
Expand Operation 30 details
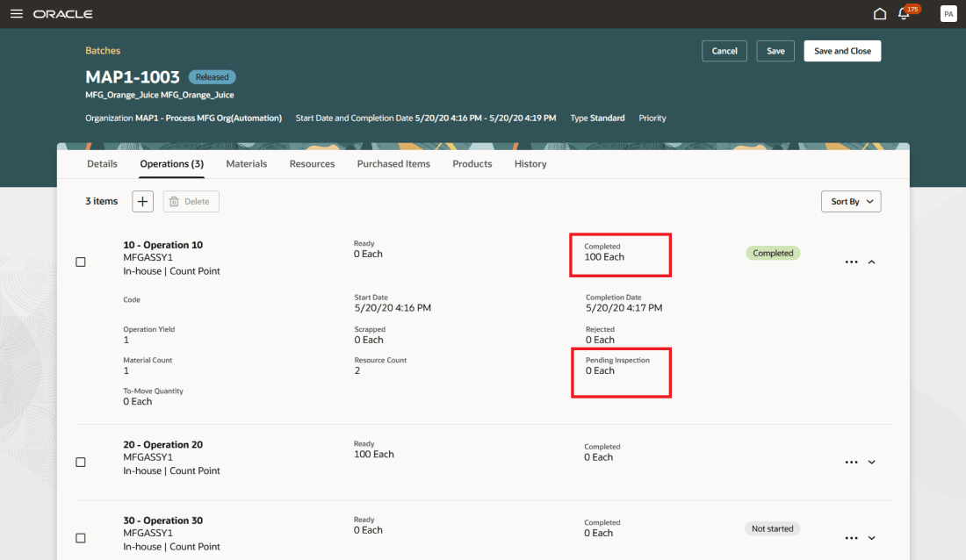pos(872,538)
